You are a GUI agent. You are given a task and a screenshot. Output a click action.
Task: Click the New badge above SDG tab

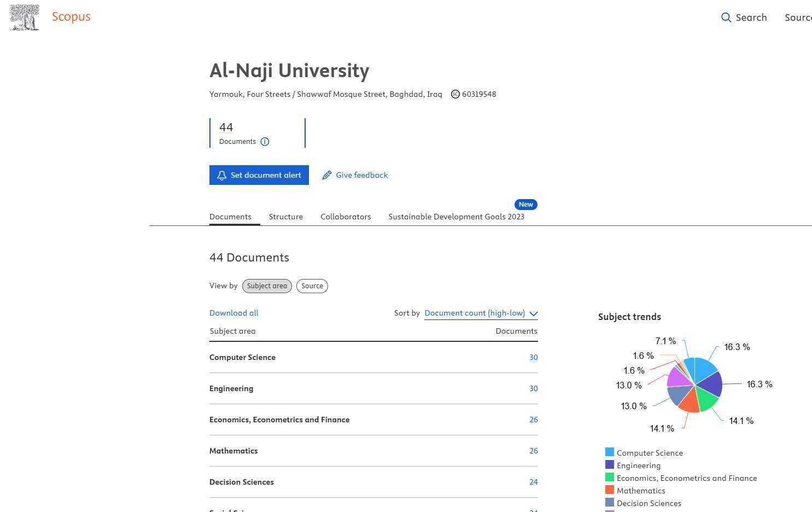(525, 205)
